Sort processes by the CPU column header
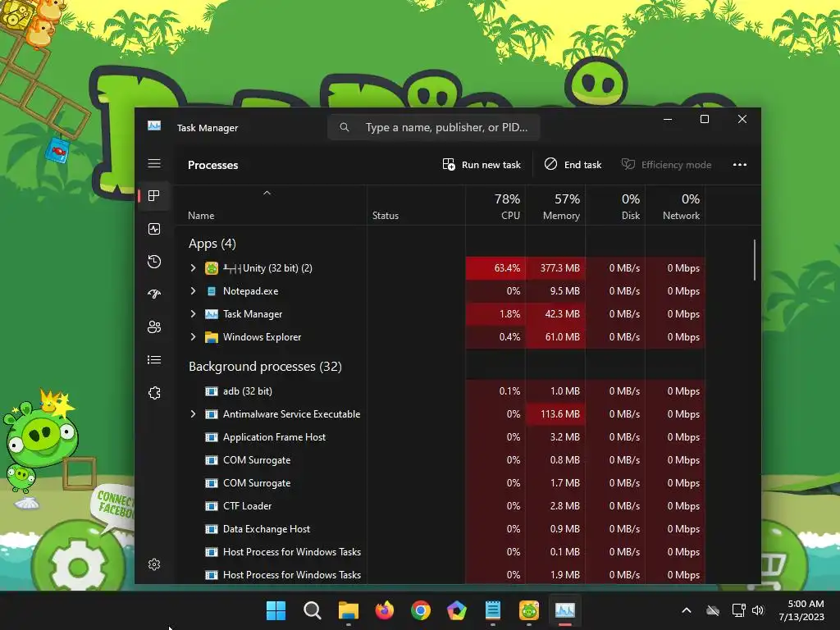 point(495,206)
